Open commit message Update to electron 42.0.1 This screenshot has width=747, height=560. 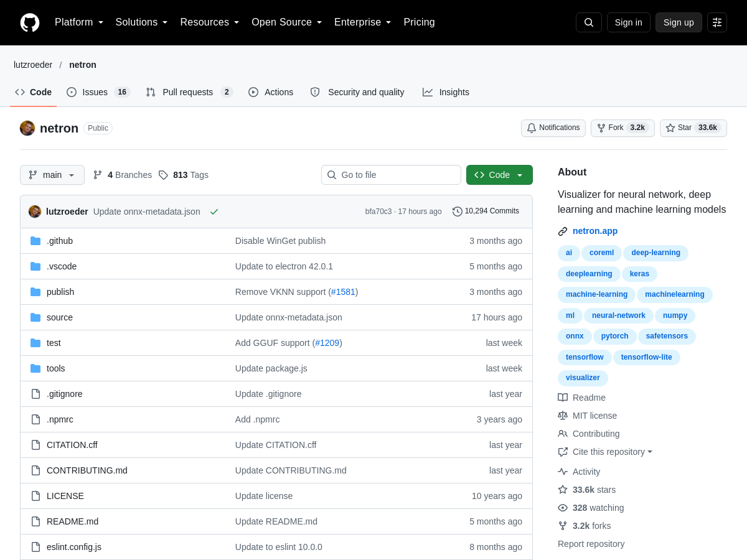(284, 266)
